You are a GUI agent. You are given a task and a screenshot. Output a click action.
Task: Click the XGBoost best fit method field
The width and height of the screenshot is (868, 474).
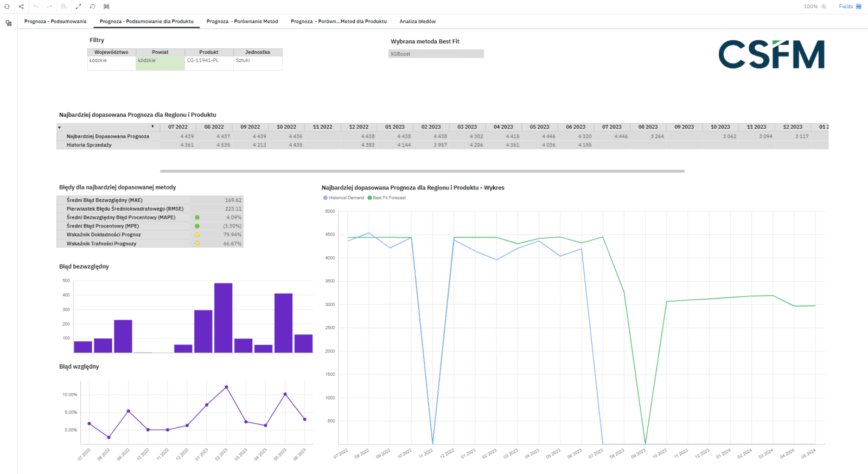(x=436, y=54)
